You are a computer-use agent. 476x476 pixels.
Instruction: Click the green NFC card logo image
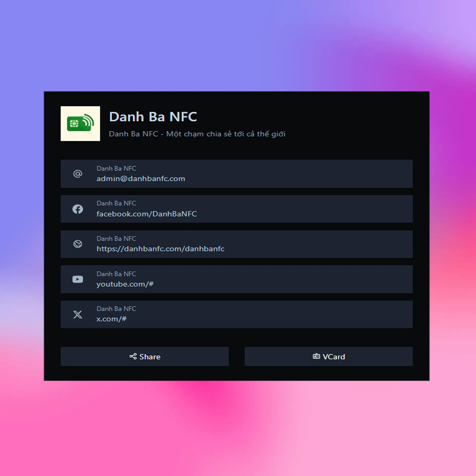click(80, 123)
